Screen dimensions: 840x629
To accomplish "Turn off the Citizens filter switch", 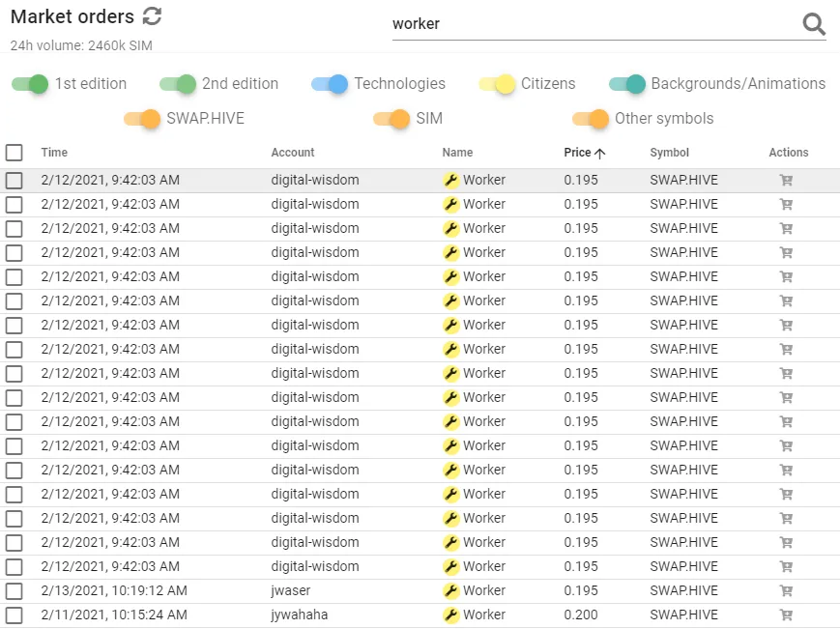I will 497,84.
